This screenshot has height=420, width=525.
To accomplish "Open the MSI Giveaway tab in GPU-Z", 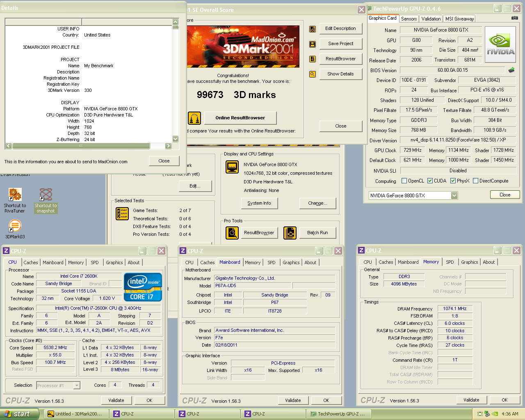I will pos(459,19).
